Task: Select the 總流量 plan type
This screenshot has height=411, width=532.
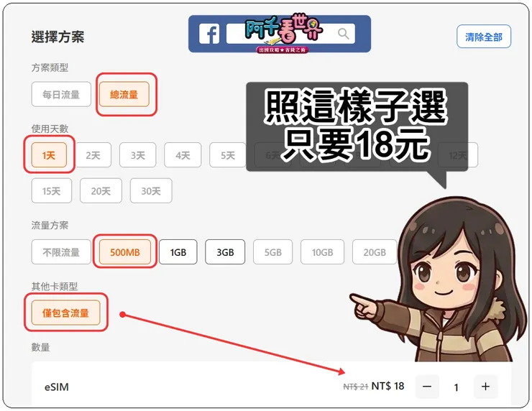Action: [124, 94]
